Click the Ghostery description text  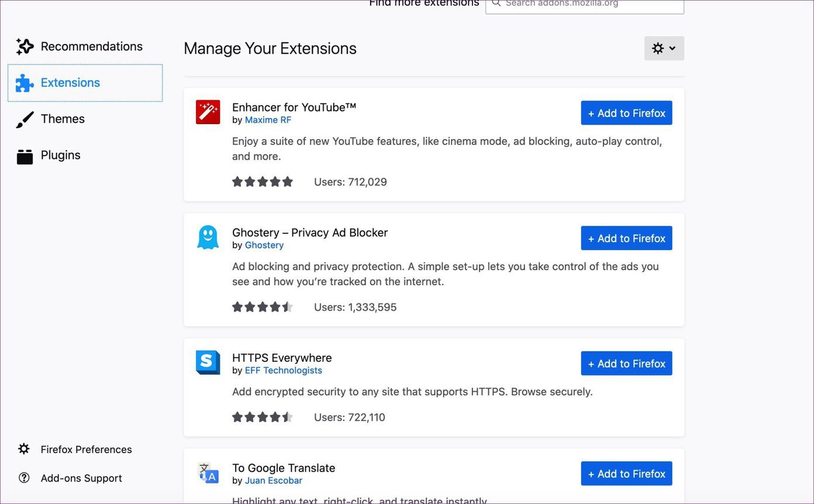(x=446, y=274)
